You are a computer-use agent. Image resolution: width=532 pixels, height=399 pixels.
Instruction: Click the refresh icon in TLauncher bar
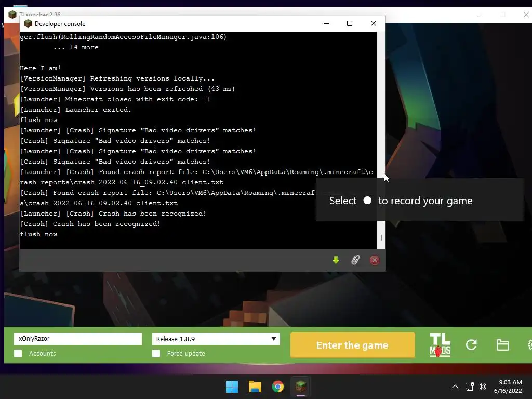click(471, 345)
